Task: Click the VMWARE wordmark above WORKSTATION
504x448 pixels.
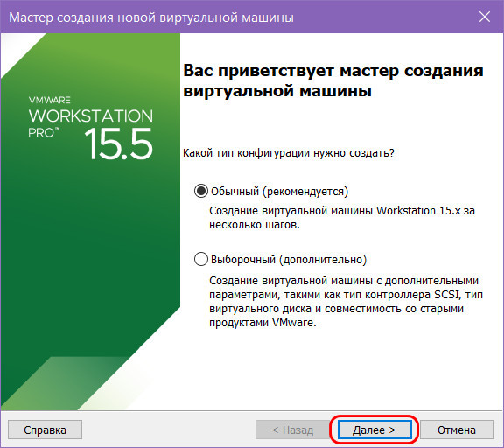Action: 50,100
